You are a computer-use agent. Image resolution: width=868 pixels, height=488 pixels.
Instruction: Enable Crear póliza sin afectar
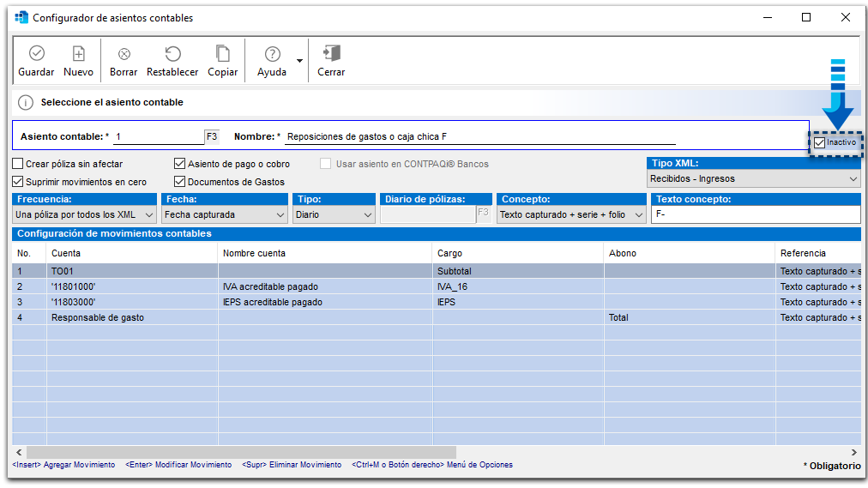coord(18,164)
